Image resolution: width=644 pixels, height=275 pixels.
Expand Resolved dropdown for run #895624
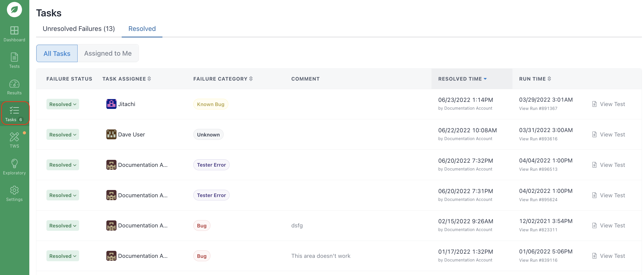[x=63, y=195]
